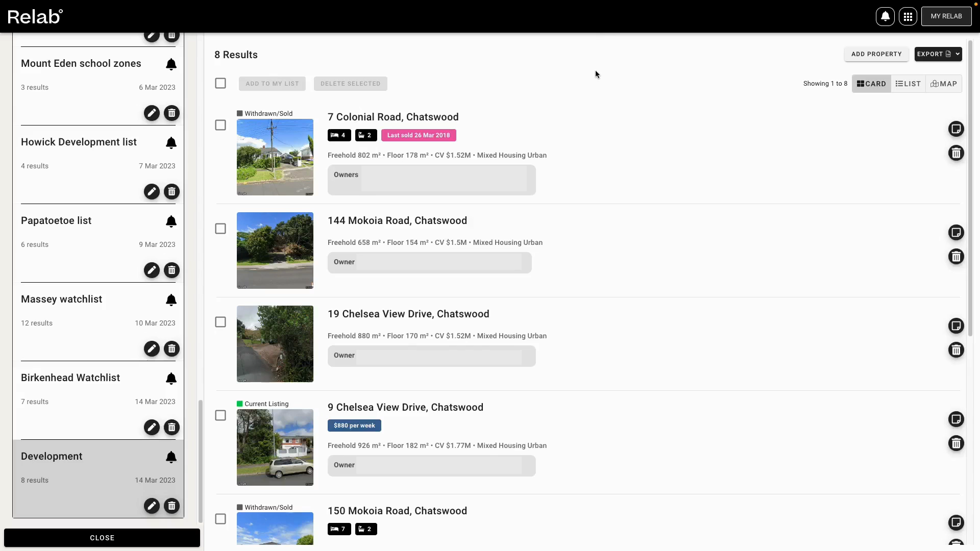The height and width of the screenshot is (551, 980).
Task: Enable alerts bell on the Development list
Action: (171, 457)
